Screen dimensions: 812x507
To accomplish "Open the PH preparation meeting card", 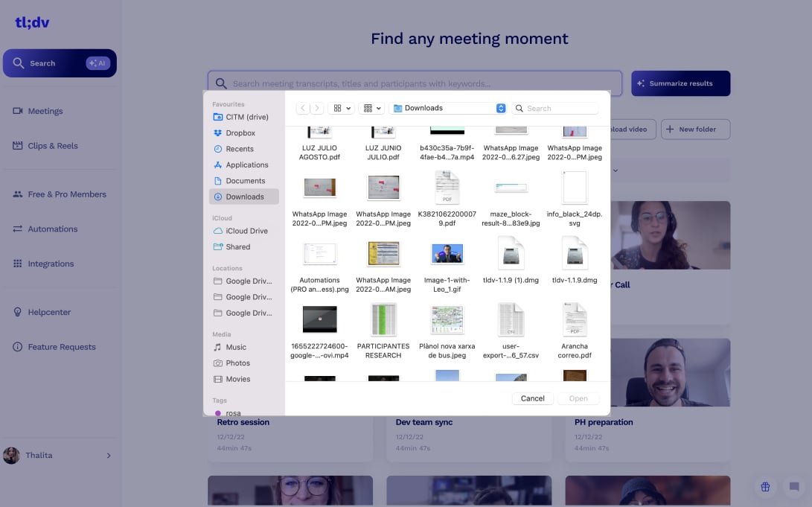I will 648,399.
